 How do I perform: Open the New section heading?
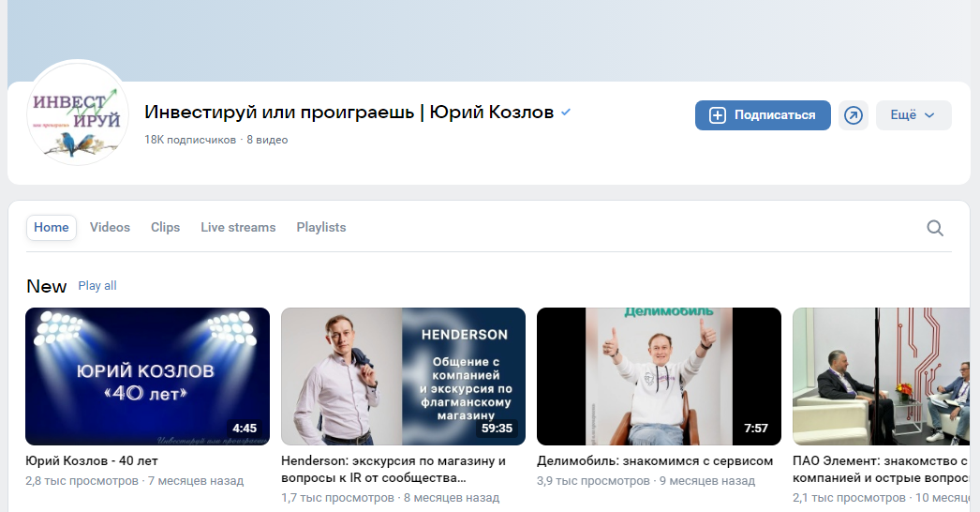point(46,286)
